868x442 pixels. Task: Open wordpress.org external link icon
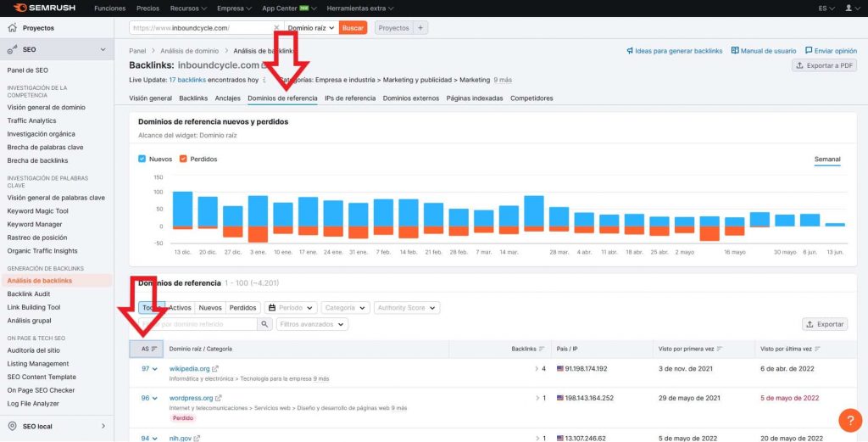pos(218,398)
